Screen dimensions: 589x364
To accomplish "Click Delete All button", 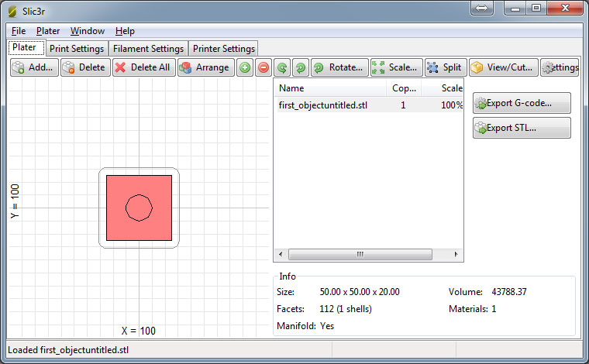I will (x=144, y=67).
